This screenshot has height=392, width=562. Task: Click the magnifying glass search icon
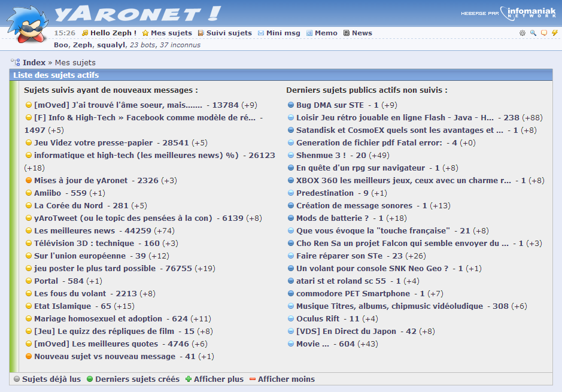tap(533, 33)
